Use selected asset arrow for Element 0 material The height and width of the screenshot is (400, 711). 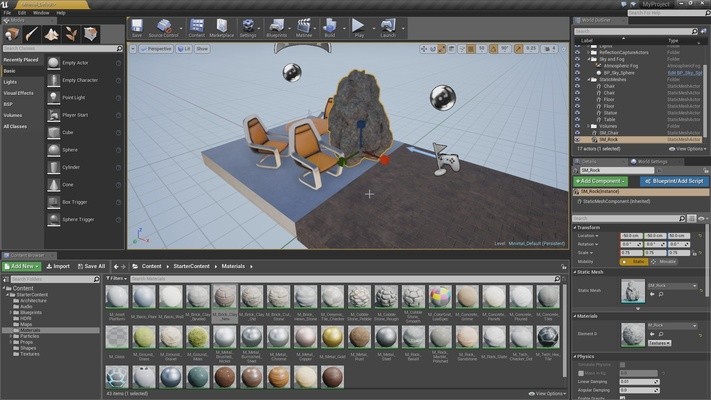click(652, 334)
